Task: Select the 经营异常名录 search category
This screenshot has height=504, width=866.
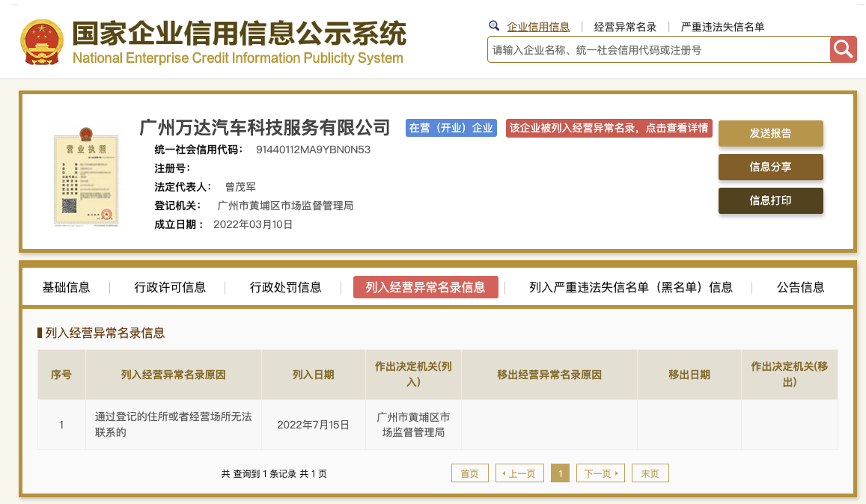Action: [x=625, y=27]
